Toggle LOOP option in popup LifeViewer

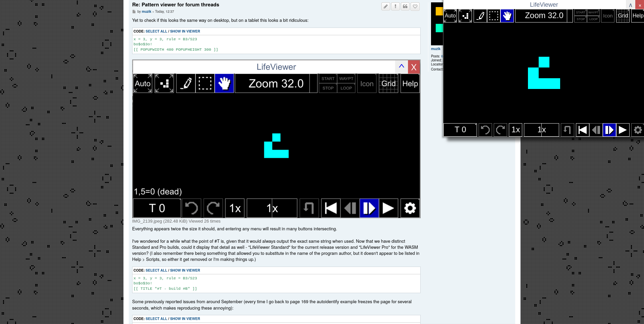[593, 19]
